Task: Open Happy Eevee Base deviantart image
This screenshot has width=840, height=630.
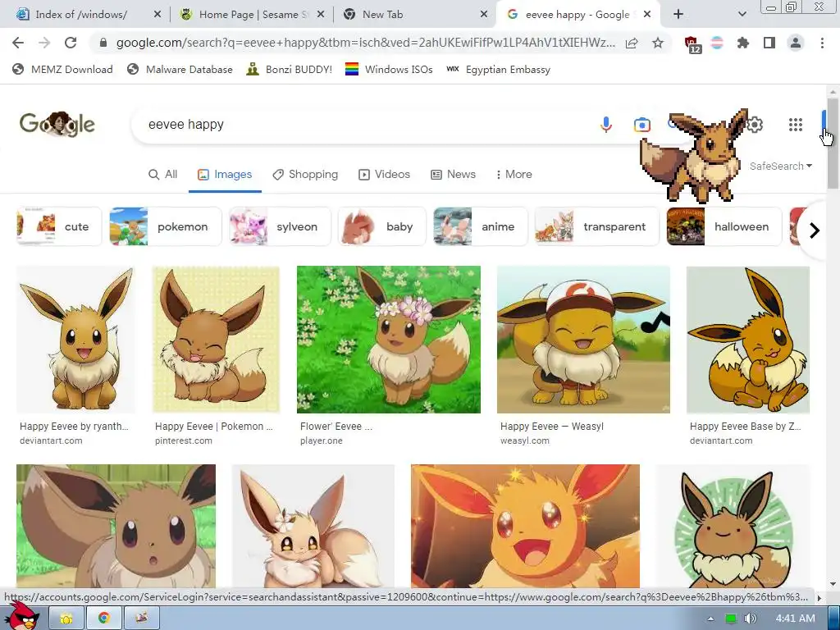Action: point(748,340)
